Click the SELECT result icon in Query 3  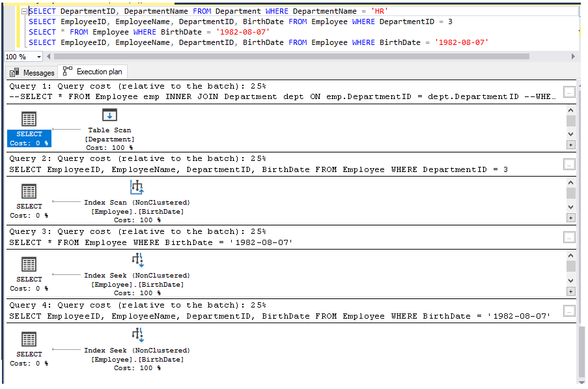29,265
